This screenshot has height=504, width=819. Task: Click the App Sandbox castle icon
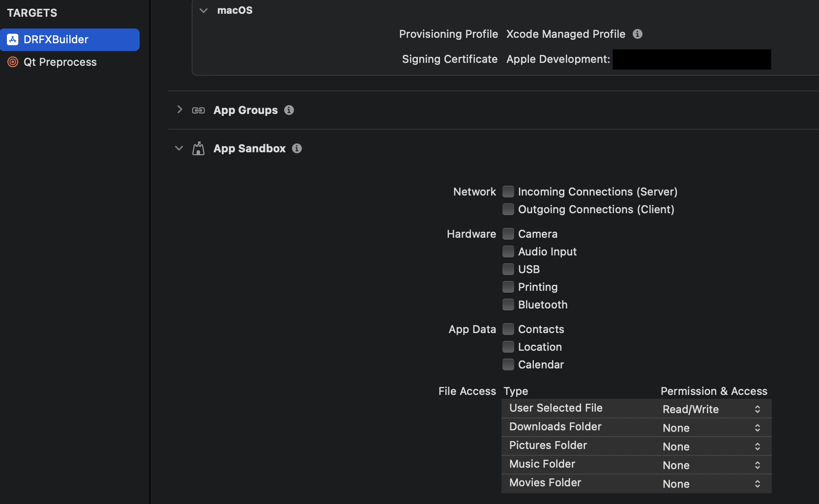pos(199,148)
